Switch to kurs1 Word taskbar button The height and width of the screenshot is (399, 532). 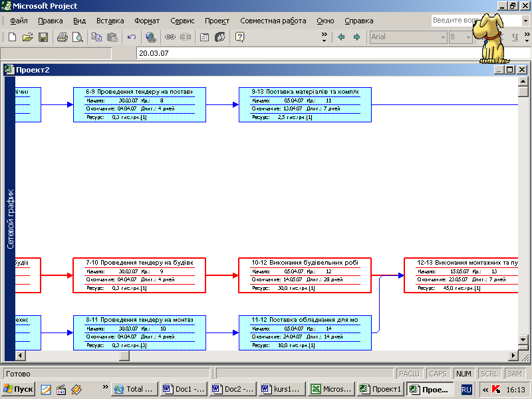click(x=282, y=389)
